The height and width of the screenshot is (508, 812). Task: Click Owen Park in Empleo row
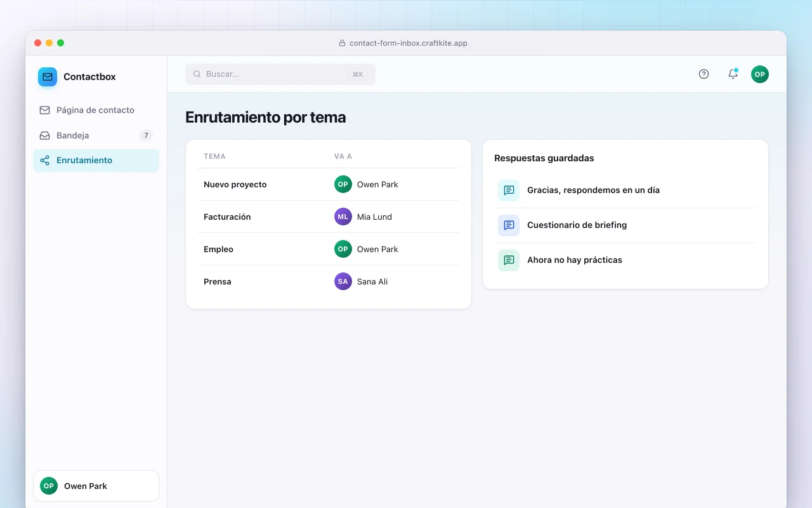coord(377,250)
